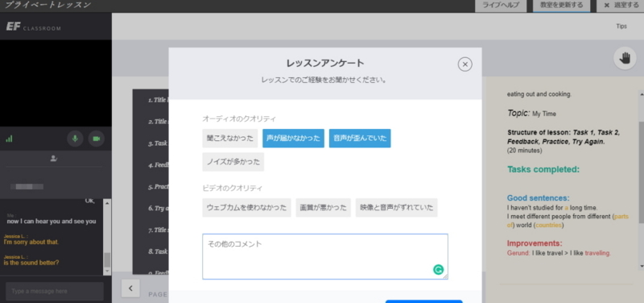The image size is (644, 303).
Task: Click the ビデオのクオリティ section label
Action: pos(232,188)
